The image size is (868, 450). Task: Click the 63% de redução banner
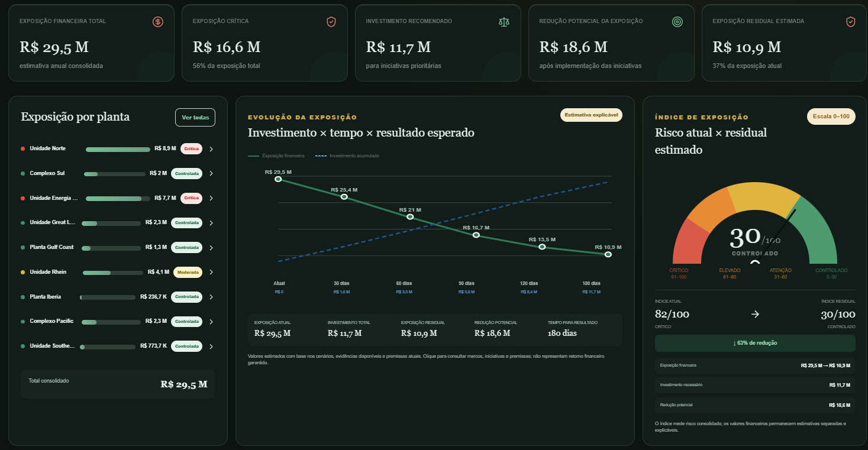tap(755, 343)
